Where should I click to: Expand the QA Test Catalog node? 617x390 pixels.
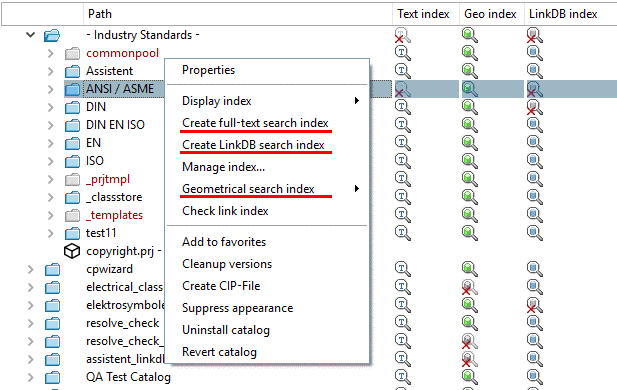pyautogui.click(x=31, y=377)
